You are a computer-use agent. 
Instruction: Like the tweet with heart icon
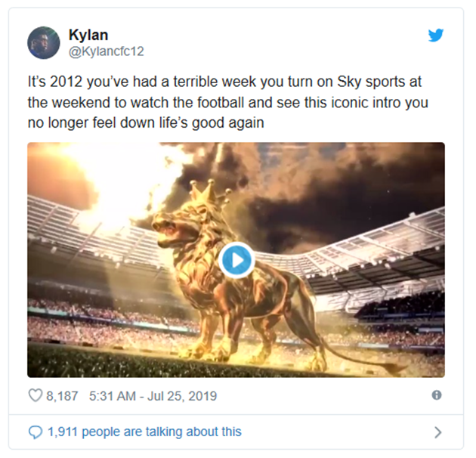click(x=36, y=396)
